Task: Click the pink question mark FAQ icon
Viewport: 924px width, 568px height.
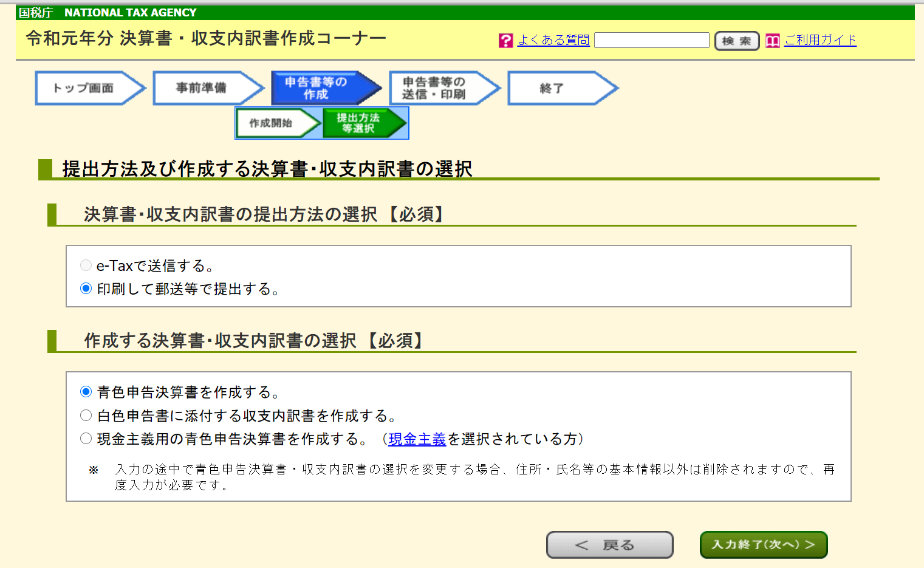Action: (505, 41)
